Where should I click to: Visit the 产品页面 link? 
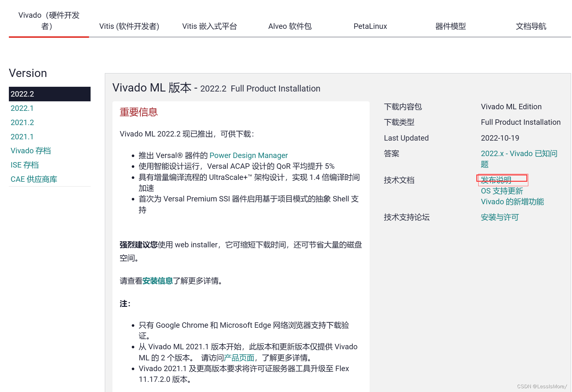(x=239, y=358)
